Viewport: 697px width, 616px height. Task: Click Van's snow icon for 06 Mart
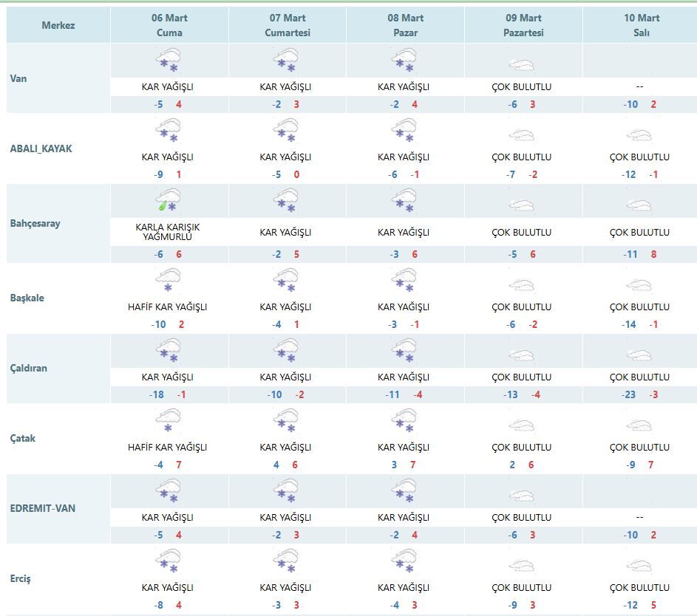point(169,61)
